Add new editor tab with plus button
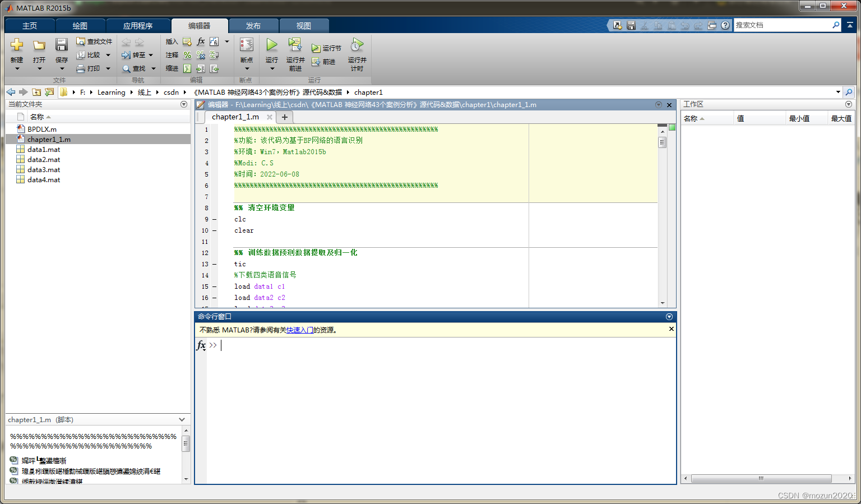The image size is (861, 504). [285, 117]
